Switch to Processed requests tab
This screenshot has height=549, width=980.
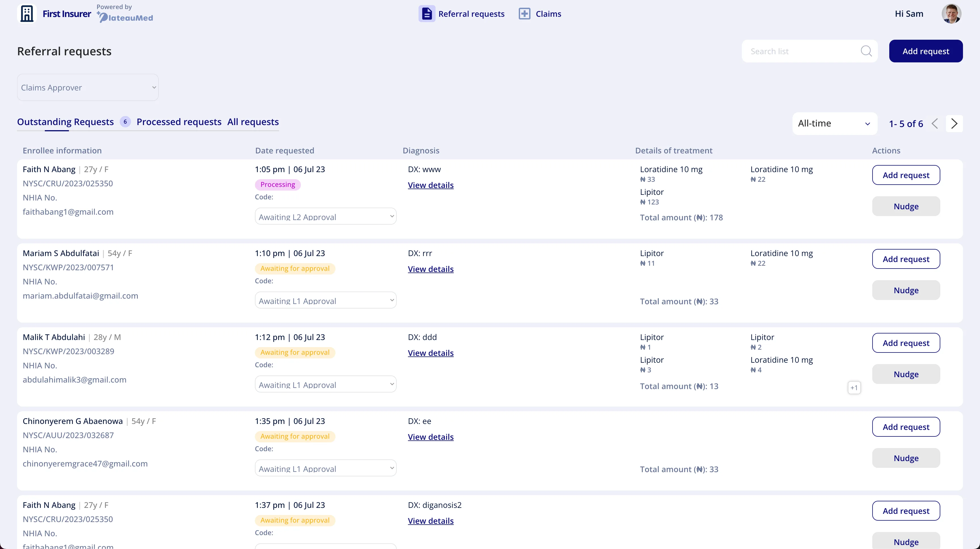[179, 122]
